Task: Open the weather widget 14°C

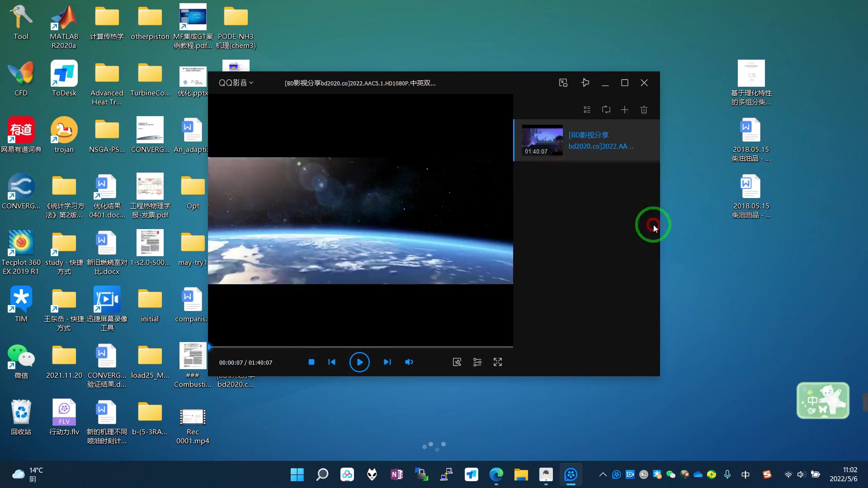Action: [27, 474]
